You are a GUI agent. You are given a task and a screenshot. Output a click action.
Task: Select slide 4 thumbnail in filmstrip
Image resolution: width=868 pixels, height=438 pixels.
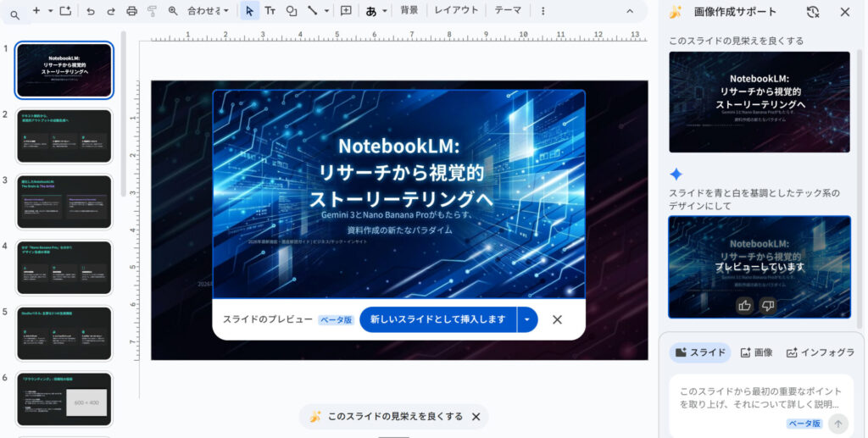(x=64, y=268)
